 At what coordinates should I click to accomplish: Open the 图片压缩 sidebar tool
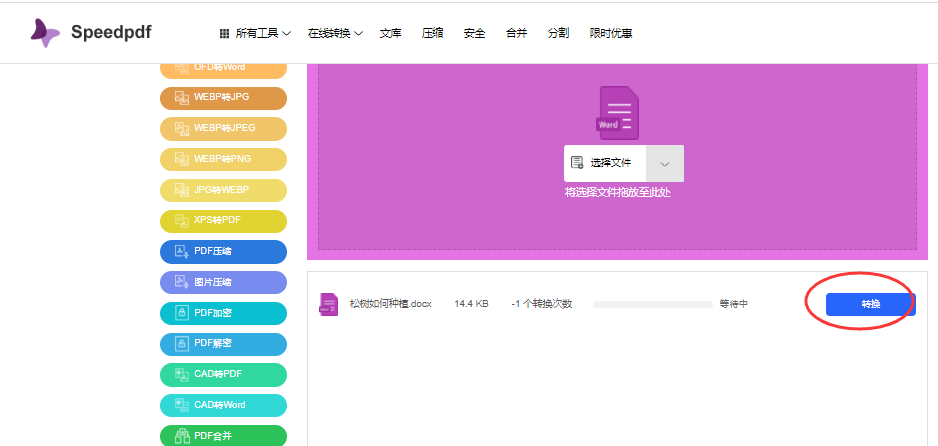coord(223,283)
